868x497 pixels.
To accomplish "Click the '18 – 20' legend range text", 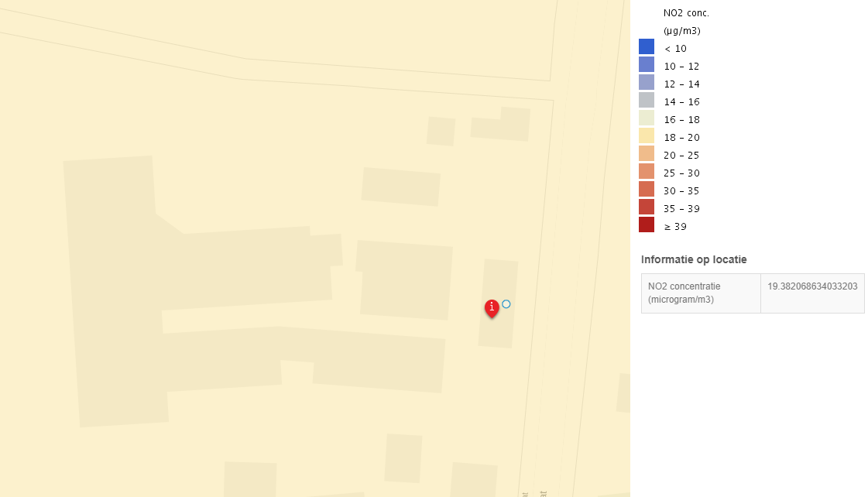I will click(x=681, y=137).
